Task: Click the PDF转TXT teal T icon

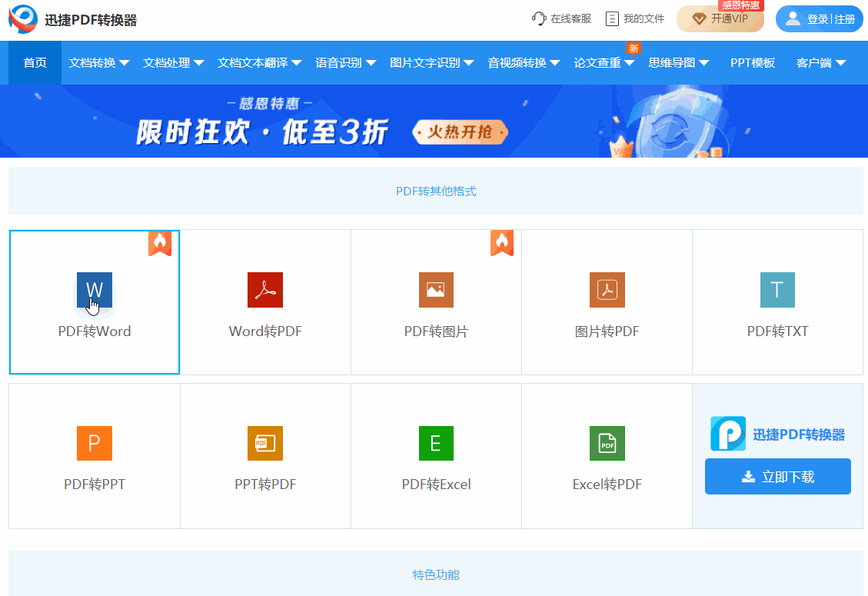Action: (777, 290)
